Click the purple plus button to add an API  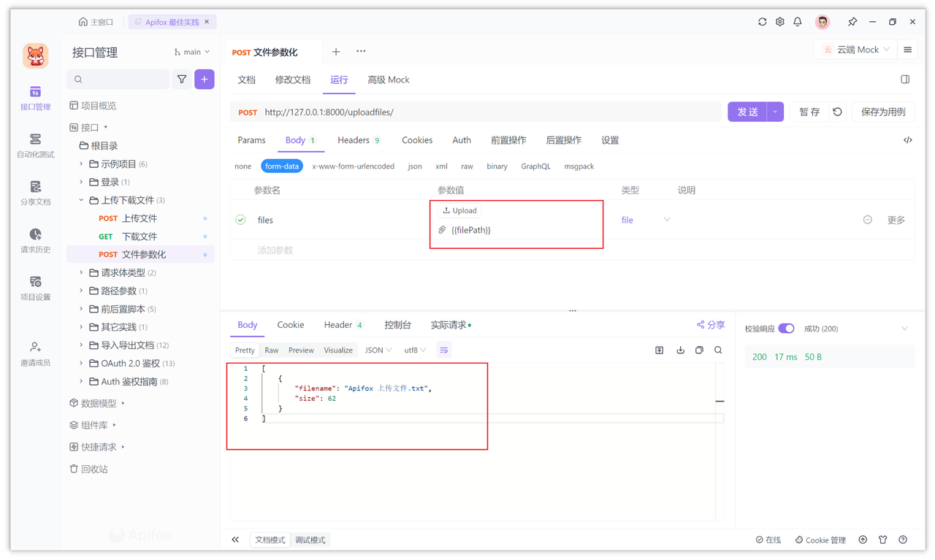pos(205,79)
